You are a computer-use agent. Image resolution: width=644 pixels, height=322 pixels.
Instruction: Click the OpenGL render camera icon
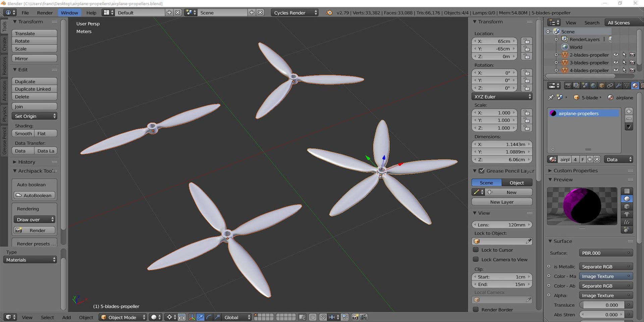click(355, 317)
